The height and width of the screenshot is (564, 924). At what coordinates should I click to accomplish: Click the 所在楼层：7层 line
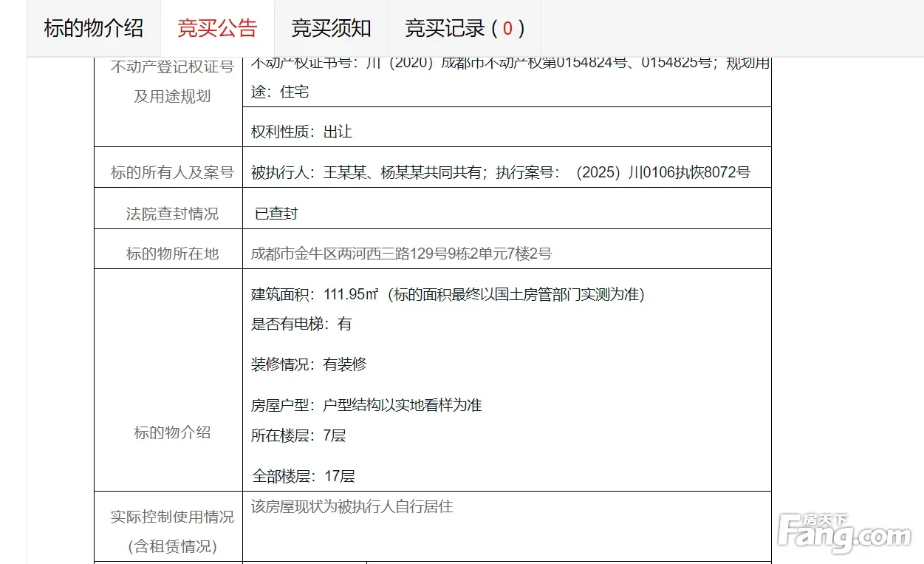click(x=298, y=435)
